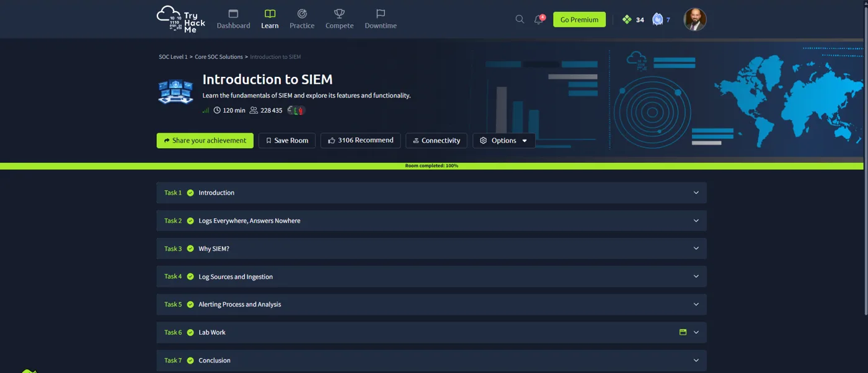868x373 pixels.
Task: Click the 3106 Recommend button
Action: click(360, 141)
